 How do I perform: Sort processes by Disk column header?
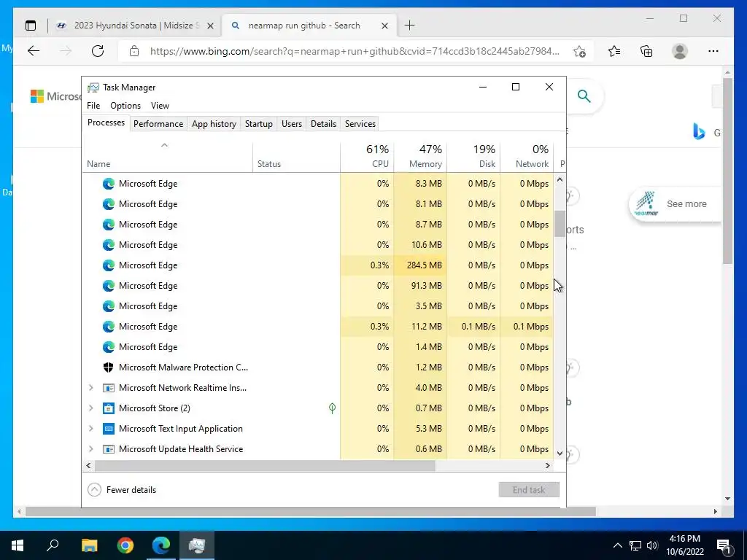pyautogui.click(x=473, y=157)
